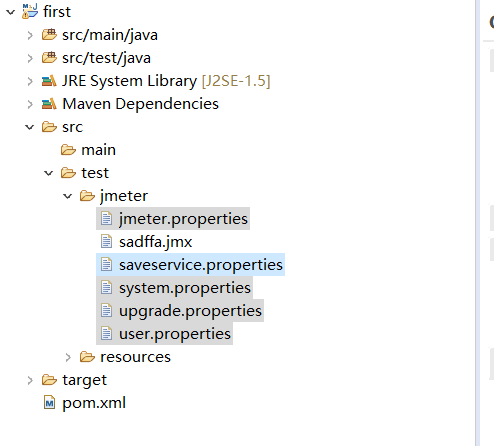Click the target folder icon
The height and width of the screenshot is (446, 494).
click(49, 380)
